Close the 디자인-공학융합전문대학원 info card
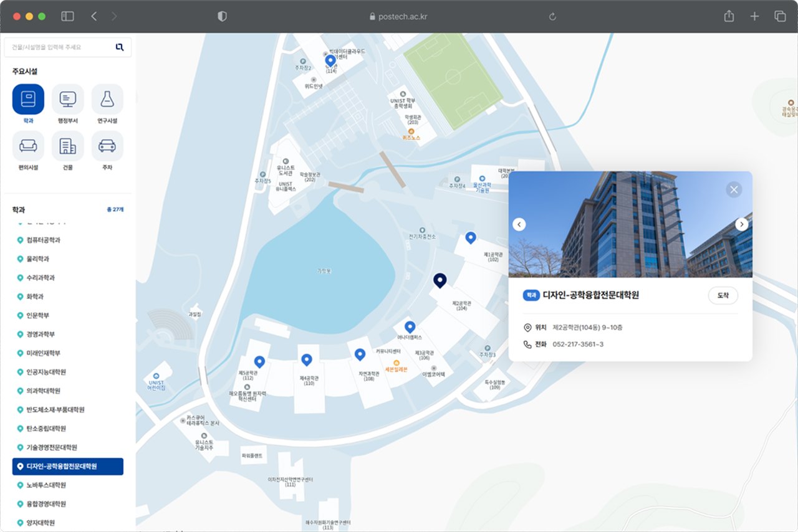Screen dimensions: 798x532 click(x=734, y=189)
